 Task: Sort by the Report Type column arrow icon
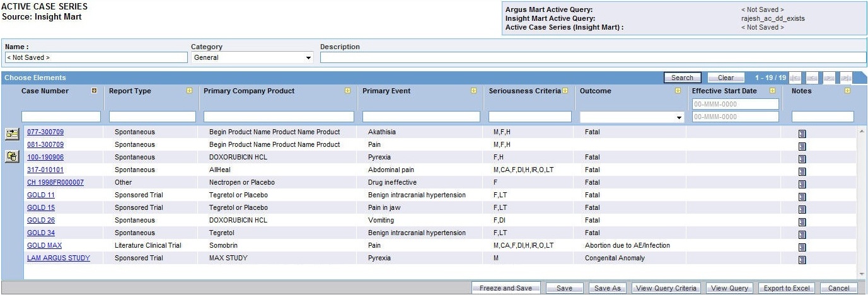click(189, 91)
